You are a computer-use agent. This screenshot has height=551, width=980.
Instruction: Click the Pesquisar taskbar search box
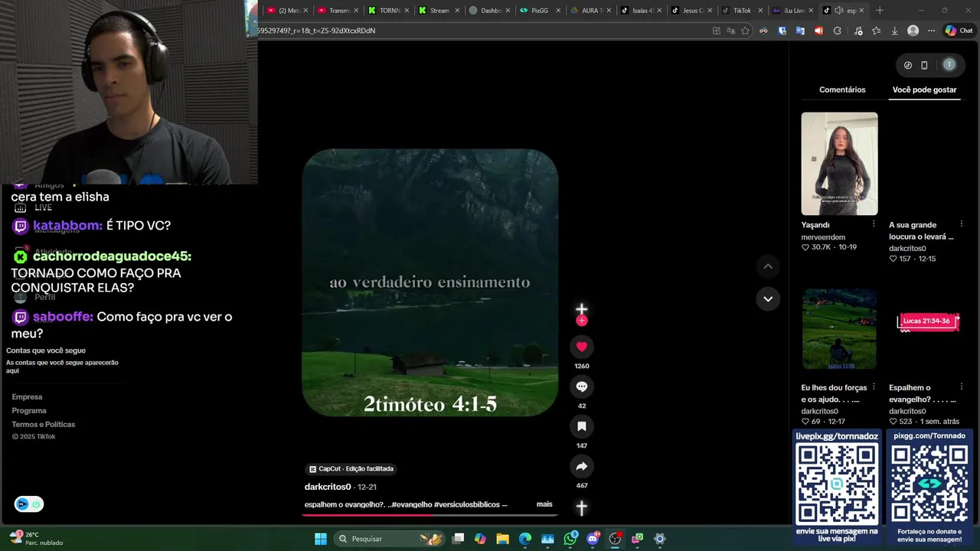click(390, 539)
